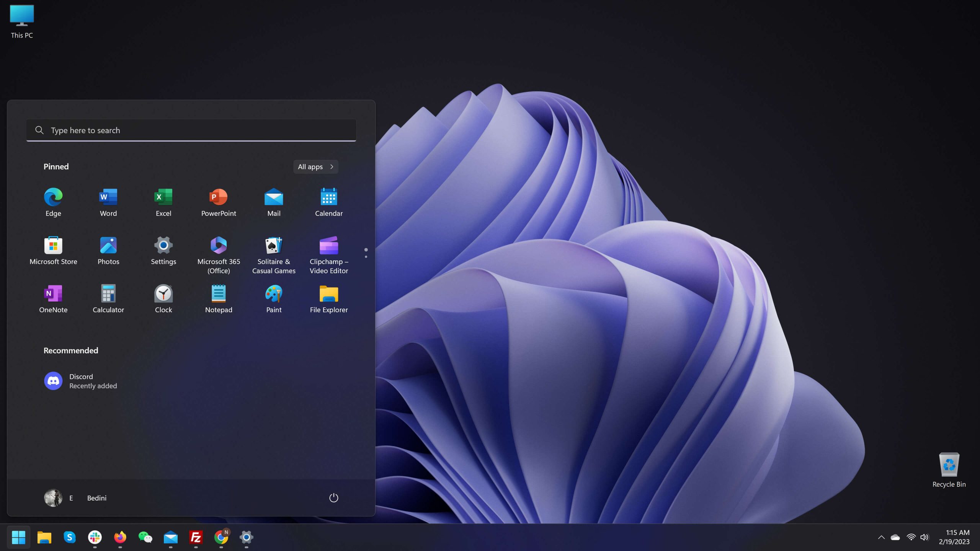Open system tray network icon
The height and width of the screenshot is (551, 980).
click(910, 537)
